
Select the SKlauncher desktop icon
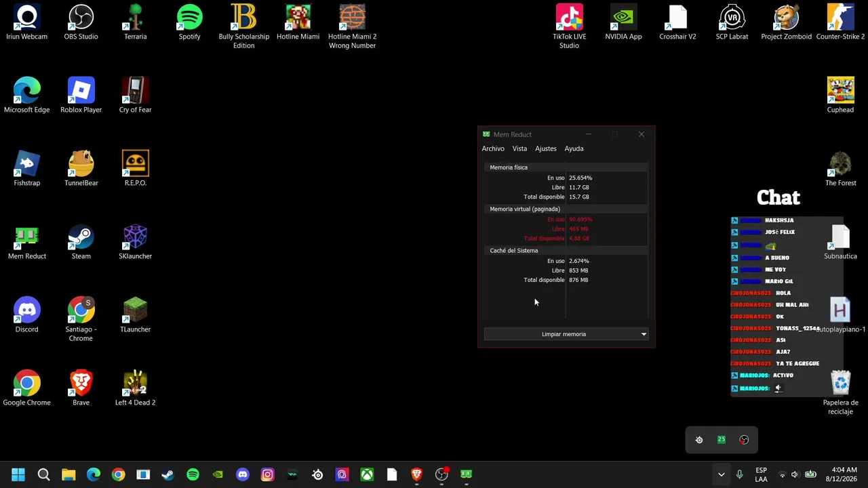pyautogui.click(x=136, y=242)
